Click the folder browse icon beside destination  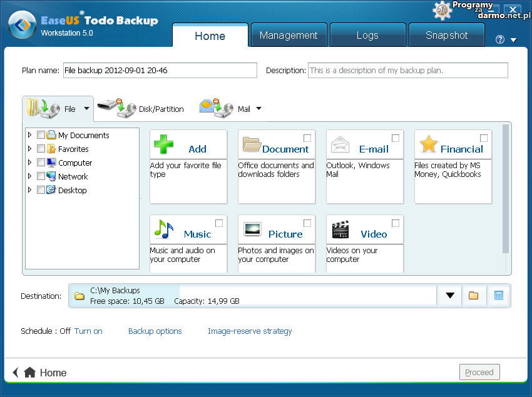(474, 296)
